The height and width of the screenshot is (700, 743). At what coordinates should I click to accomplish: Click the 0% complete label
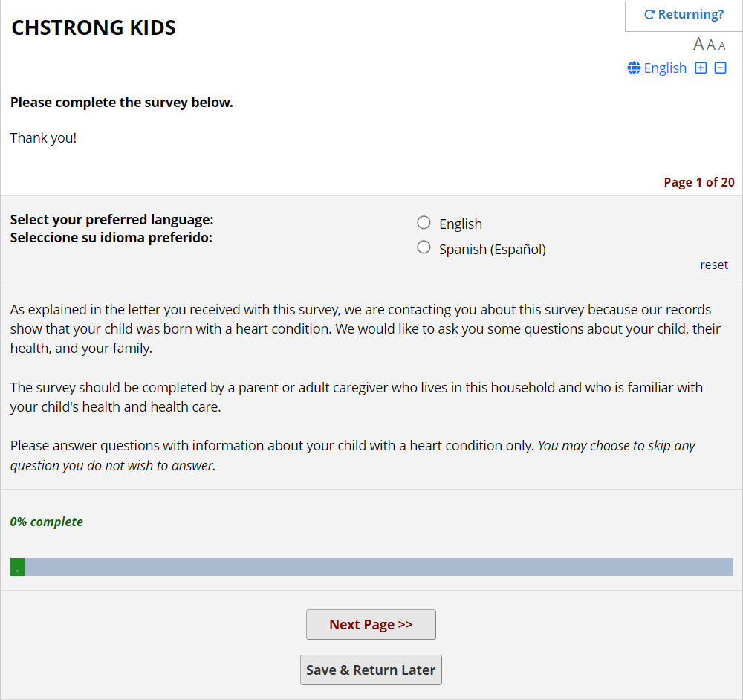point(46,522)
